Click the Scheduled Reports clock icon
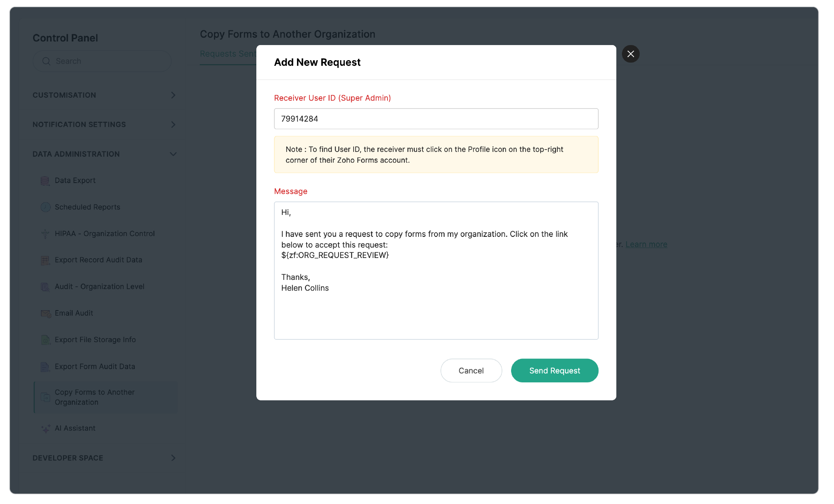Image resolution: width=834 pixels, height=504 pixels. point(45,207)
